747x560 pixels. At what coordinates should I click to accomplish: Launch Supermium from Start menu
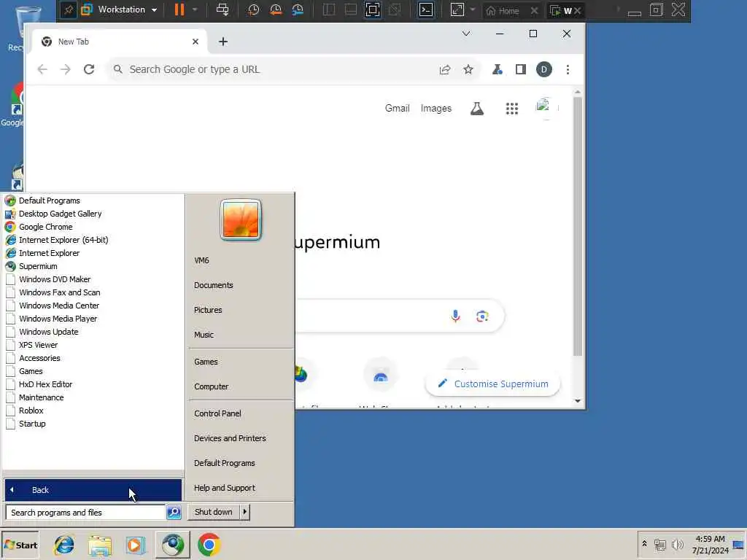pyautogui.click(x=38, y=266)
